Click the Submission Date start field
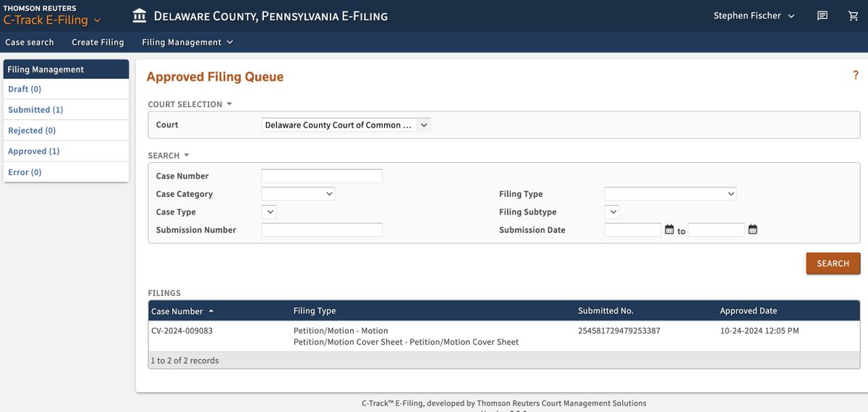 click(633, 230)
